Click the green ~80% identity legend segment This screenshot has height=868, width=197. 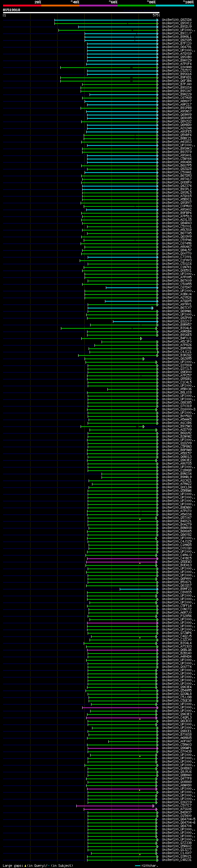137,6
